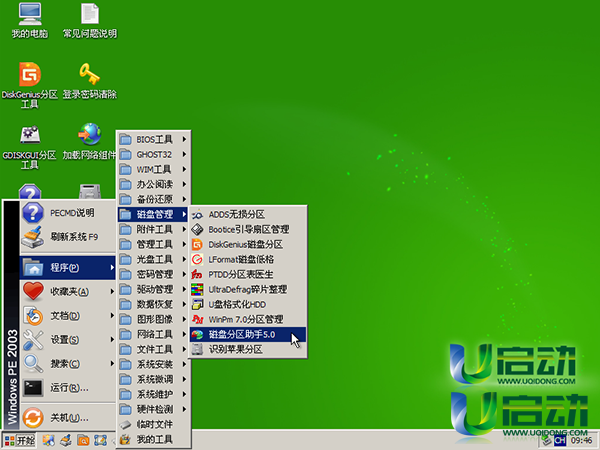Viewport: 600px width, 450px height.
Task: Open the 磁盘管理 folder menu item
Action: pyautogui.click(x=153, y=214)
